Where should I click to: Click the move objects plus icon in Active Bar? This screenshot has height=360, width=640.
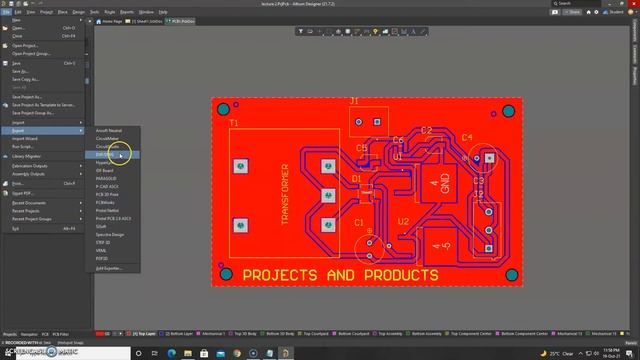click(x=320, y=31)
